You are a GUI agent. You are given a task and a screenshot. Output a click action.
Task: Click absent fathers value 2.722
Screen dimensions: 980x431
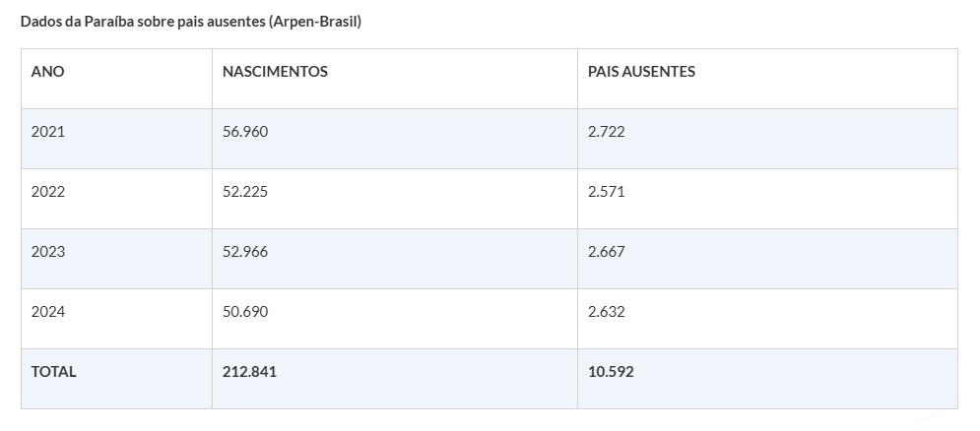click(607, 132)
